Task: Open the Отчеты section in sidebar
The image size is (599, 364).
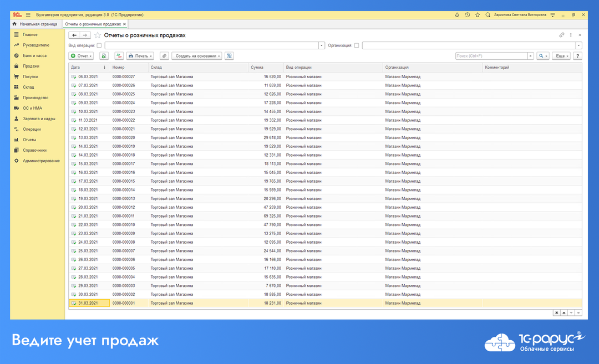Action: pyautogui.click(x=29, y=140)
